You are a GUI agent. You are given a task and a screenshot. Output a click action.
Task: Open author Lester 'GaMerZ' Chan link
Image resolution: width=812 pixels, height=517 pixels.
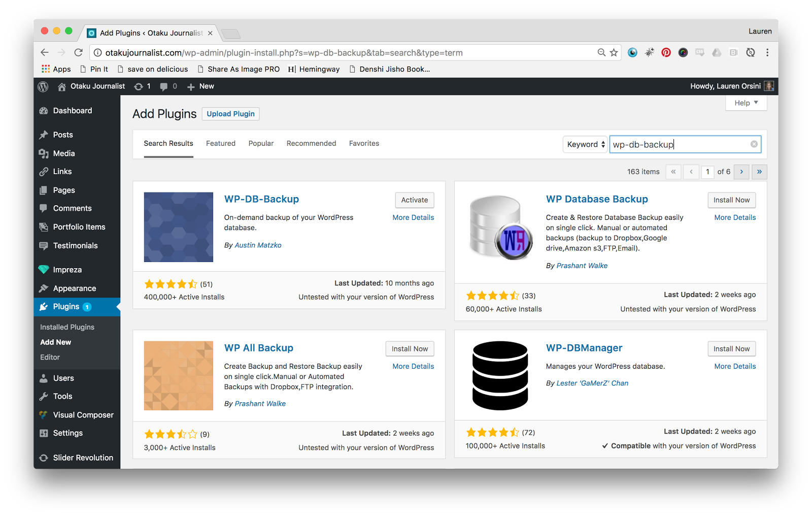(x=592, y=383)
